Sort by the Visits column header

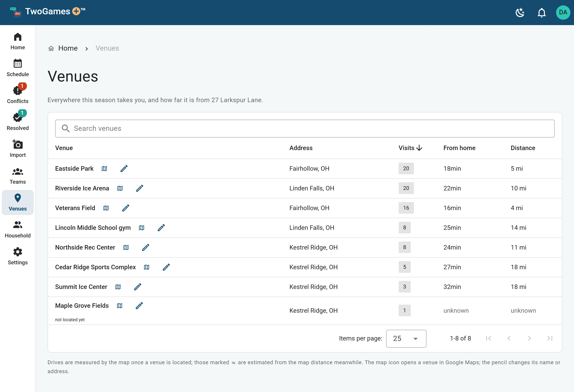[x=410, y=148]
